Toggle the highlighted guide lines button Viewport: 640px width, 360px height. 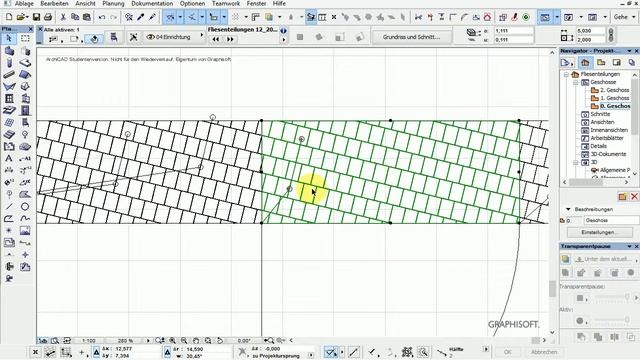click(x=171, y=17)
